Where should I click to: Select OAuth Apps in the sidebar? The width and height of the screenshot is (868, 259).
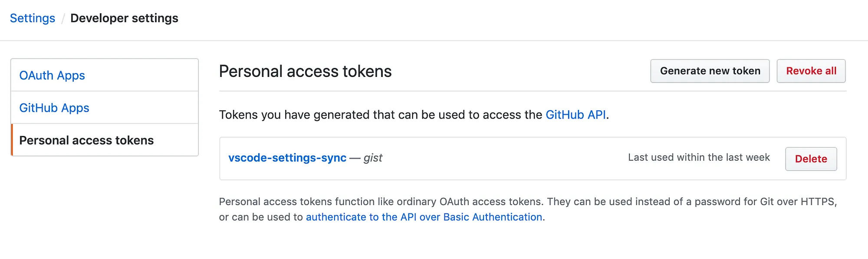(52, 75)
